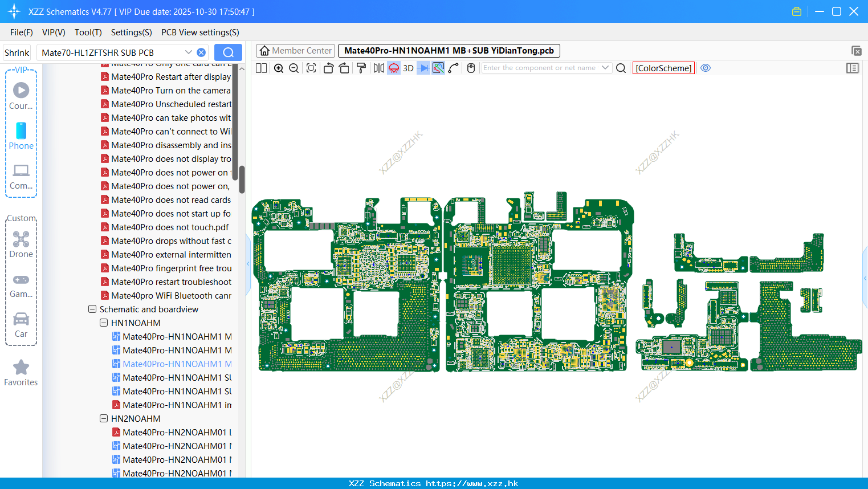
Task: Click the file tree vertical scrollbar
Action: pyautogui.click(x=242, y=180)
